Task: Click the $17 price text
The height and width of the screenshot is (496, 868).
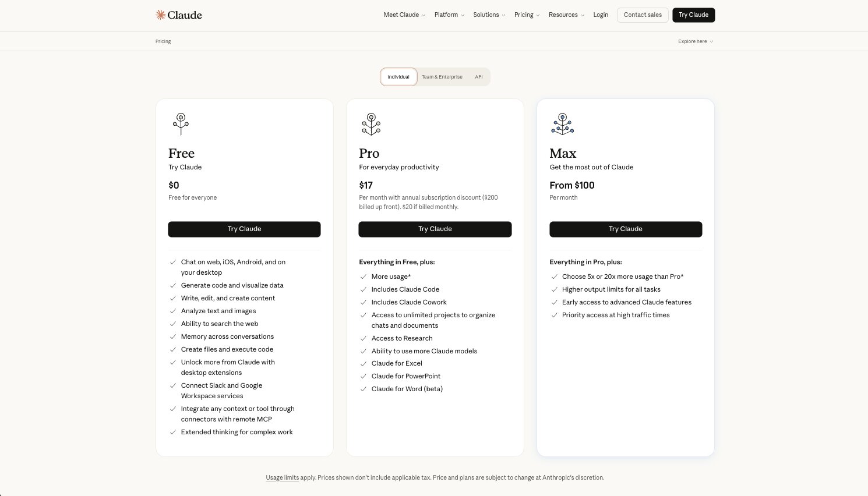Action: (x=366, y=185)
